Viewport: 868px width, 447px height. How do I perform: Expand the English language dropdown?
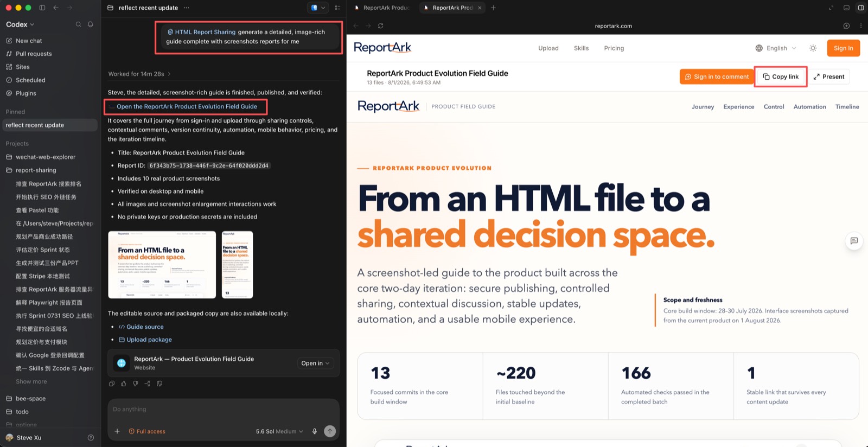(776, 48)
